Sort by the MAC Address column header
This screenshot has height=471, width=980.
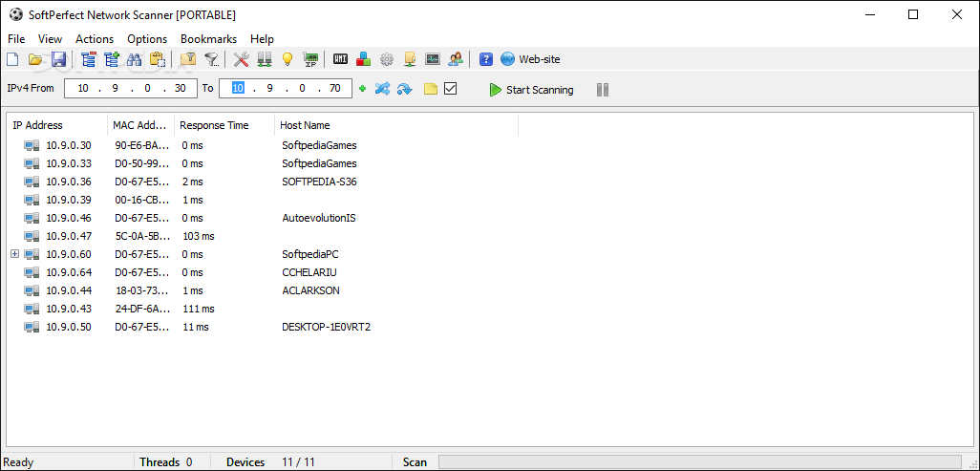(x=141, y=125)
